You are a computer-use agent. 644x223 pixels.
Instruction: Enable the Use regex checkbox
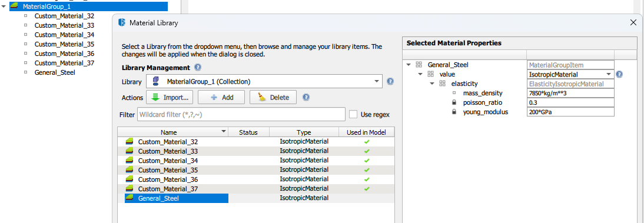[353, 115]
